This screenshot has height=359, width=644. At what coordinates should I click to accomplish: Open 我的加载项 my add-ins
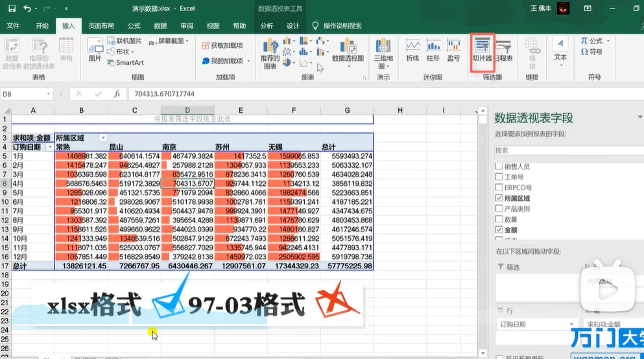tap(226, 61)
